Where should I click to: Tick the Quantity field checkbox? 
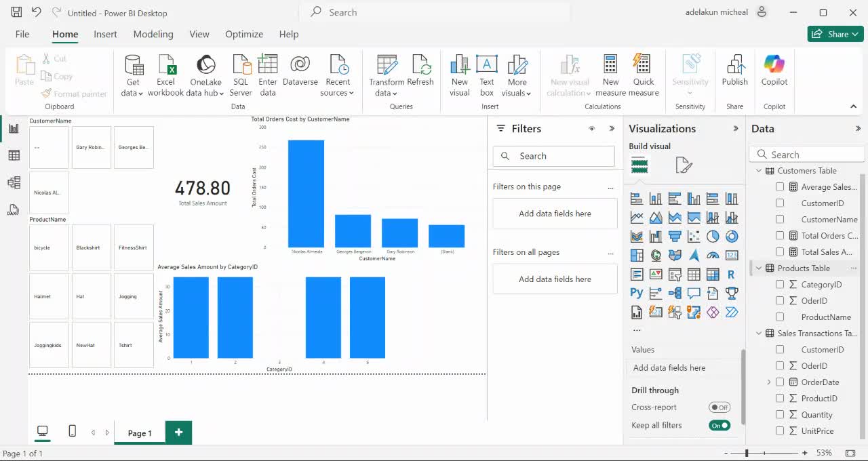point(780,415)
